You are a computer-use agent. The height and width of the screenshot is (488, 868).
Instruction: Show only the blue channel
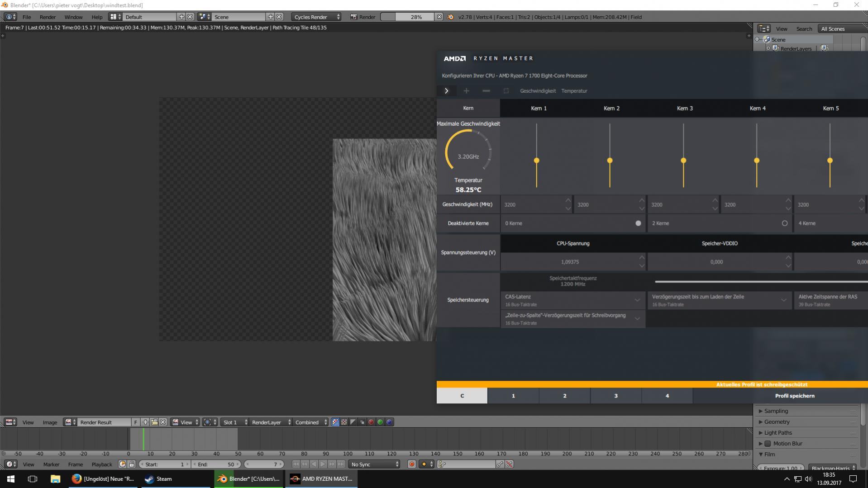389,422
